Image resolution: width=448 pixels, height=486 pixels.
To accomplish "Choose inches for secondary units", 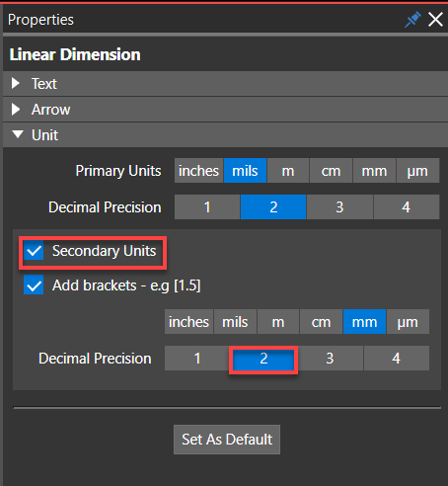I will click(188, 322).
